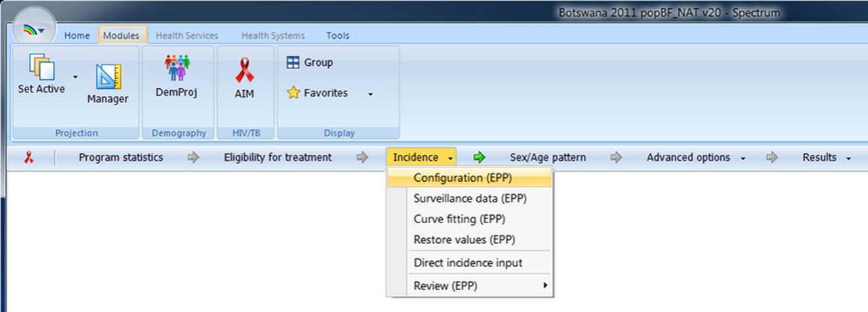Click the Favorites star icon

coord(293,93)
